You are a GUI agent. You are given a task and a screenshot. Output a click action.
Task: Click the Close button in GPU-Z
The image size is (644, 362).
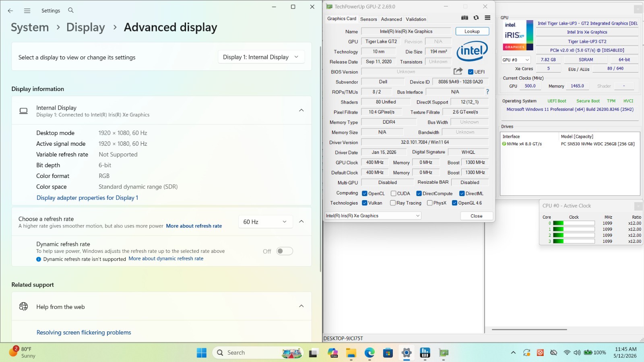(477, 216)
